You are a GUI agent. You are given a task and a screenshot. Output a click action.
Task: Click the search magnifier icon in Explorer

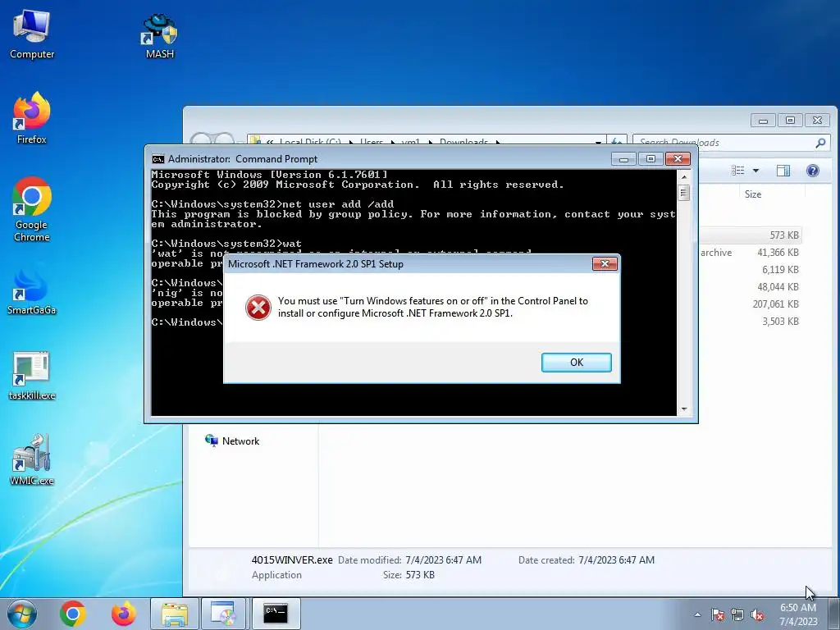point(820,143)
